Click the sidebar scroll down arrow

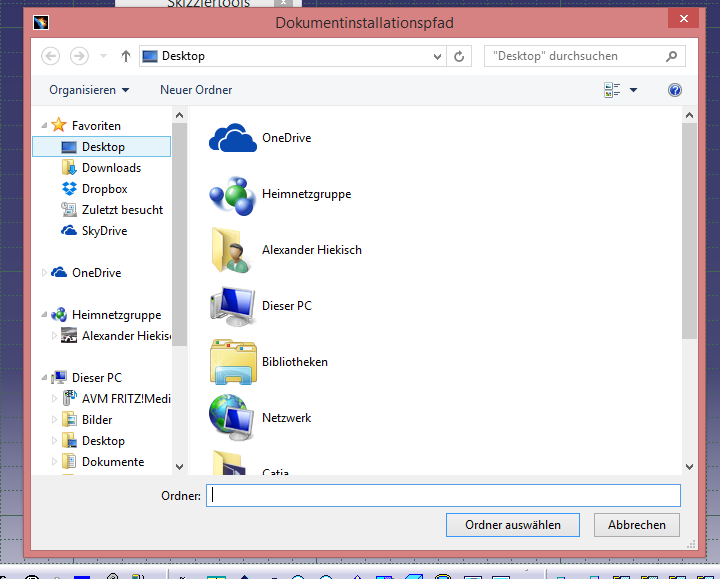pyautogui.click(x=180, y=467)
